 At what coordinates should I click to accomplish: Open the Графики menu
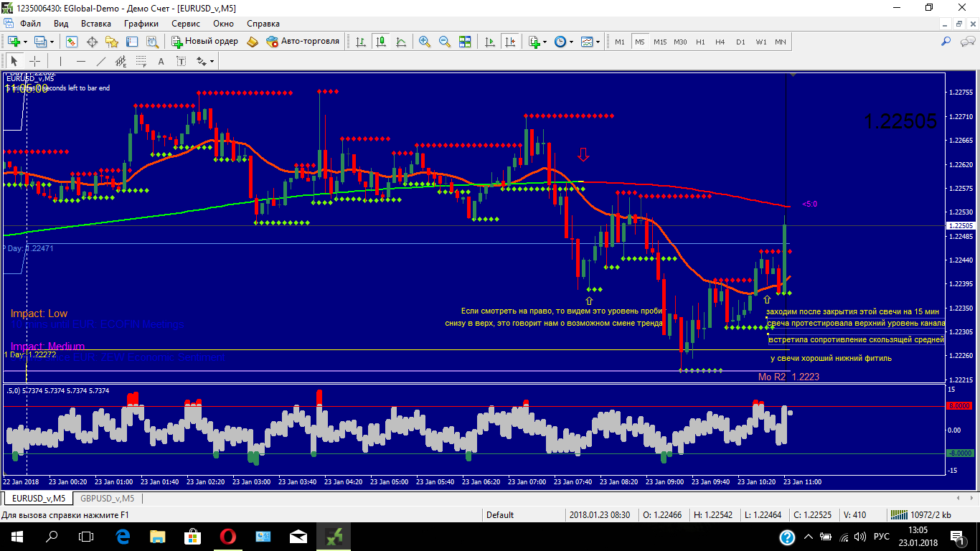click(x=141, y=24)
